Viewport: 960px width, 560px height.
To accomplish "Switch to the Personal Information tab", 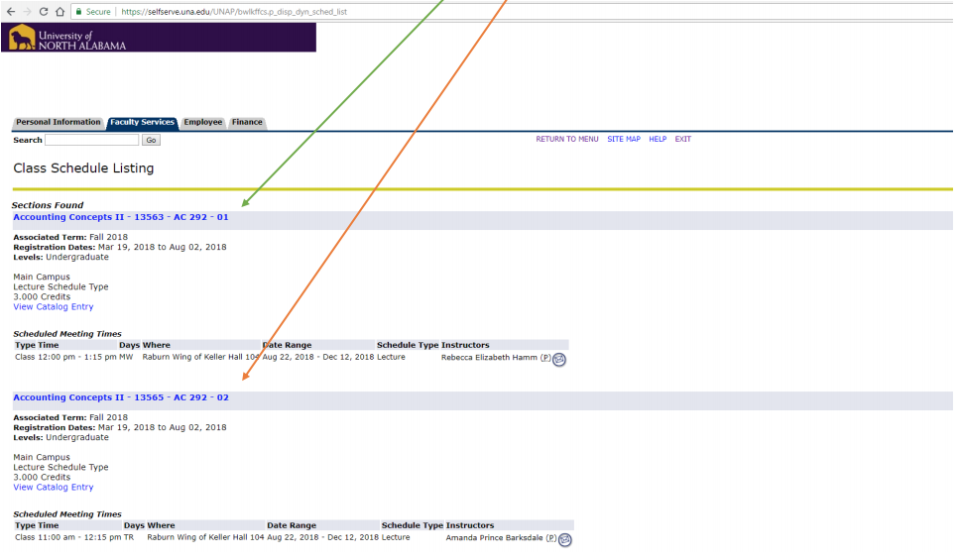I will tap(59, 123).
